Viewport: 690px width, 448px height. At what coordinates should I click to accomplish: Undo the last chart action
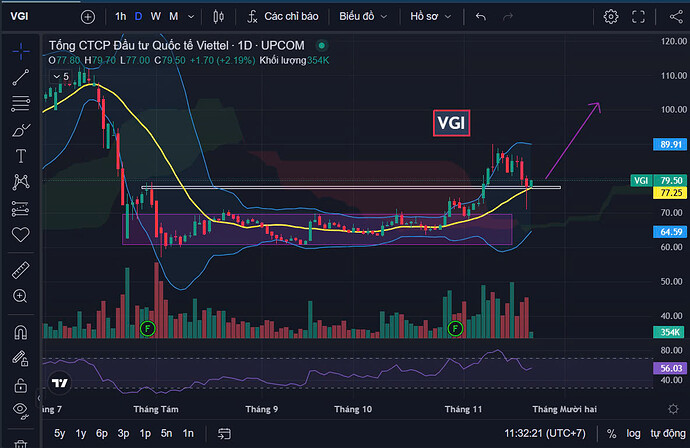tap(481, 17)
